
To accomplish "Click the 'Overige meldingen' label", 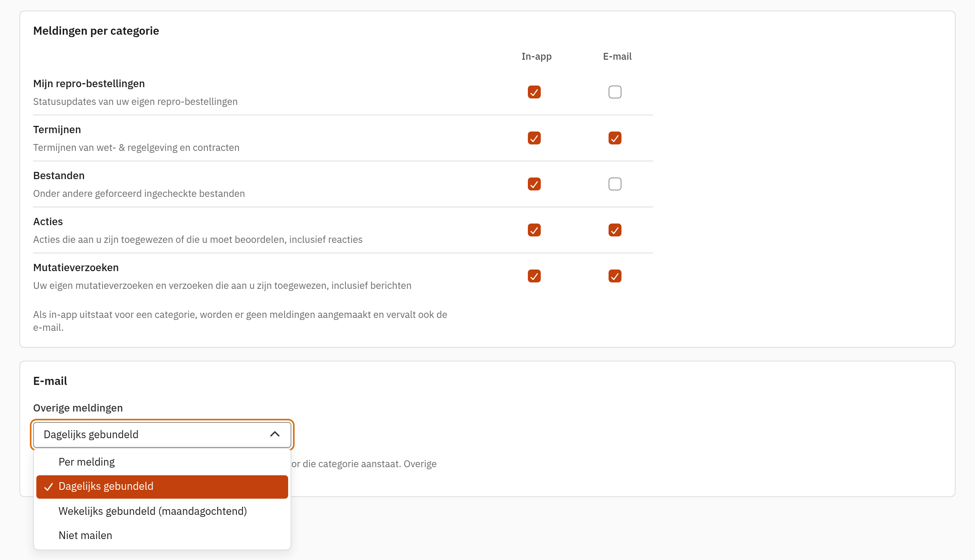I will pyautogui.click(x=78, y=408).
